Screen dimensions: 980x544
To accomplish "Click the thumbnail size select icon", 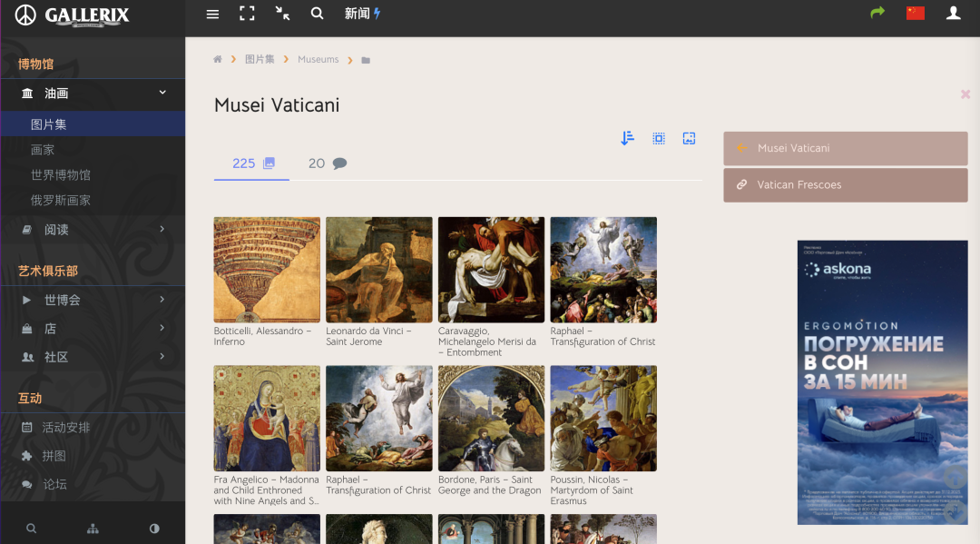I will (659, 138).
